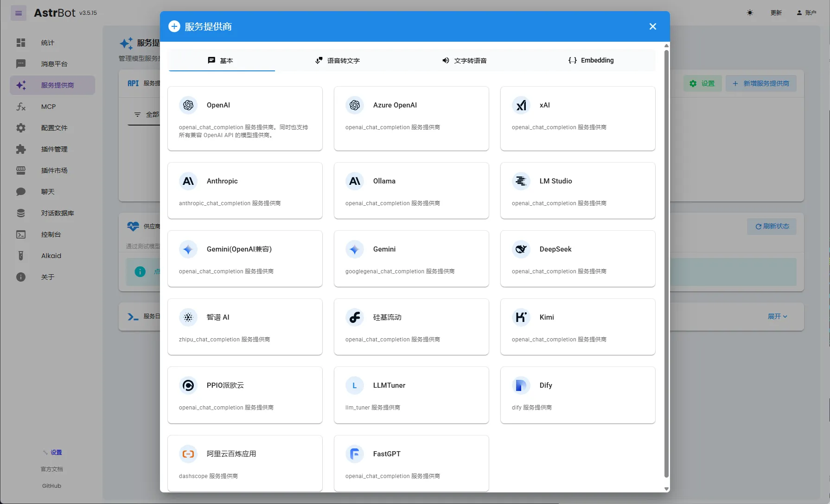This screenshot has height=504, width=830.
Task: Choose the 智谱 AI logo icon
Action: point(188,317)
